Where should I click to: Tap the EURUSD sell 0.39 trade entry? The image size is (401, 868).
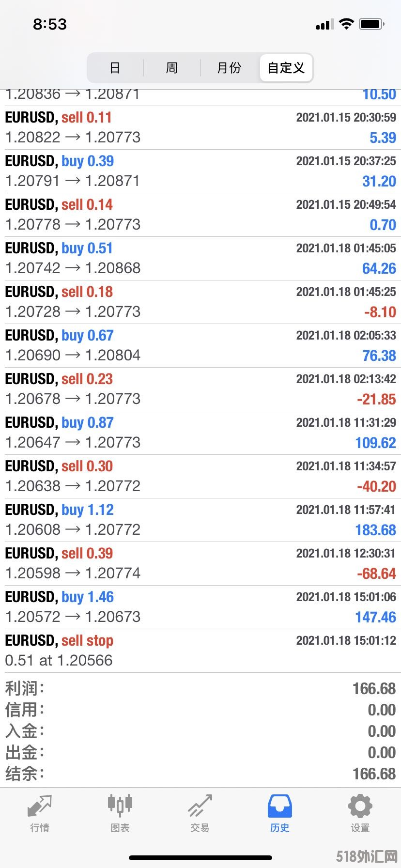(x=200, y=563)
